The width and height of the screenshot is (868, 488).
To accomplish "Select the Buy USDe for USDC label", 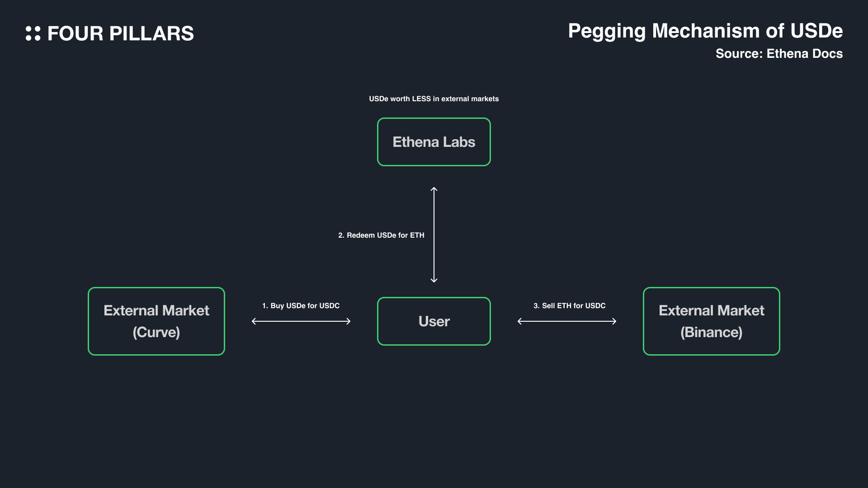I will click(x=301, y=306).
